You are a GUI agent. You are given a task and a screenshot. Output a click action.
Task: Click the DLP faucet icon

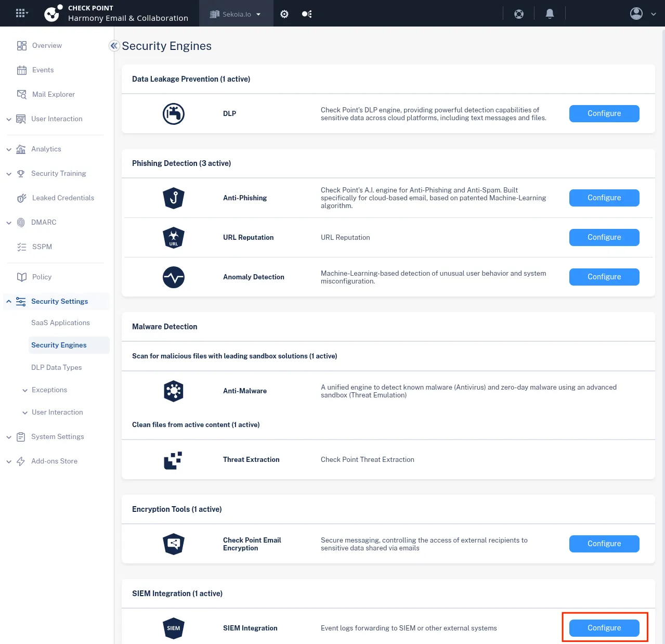point(174,114)
